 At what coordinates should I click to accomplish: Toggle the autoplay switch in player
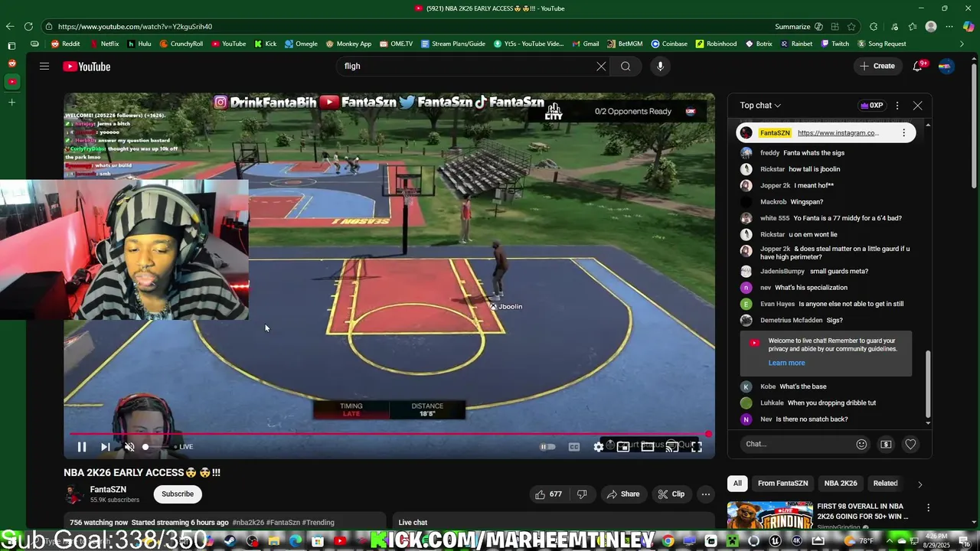click(x=547, y=447)
